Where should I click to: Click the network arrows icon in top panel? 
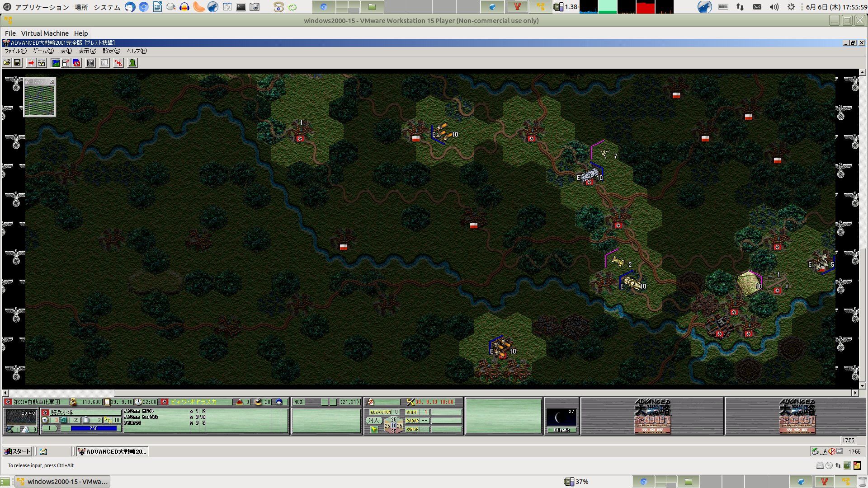click(x=740, y=7)
